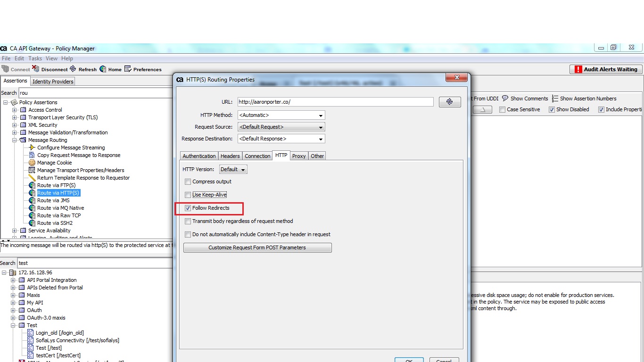Open the Response Destination dropdown
This screenshot has height=362, width=644.
[322, 139]
